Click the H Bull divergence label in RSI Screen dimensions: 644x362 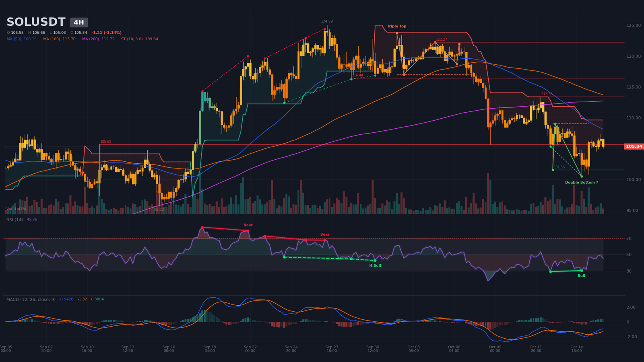[375, 265]
